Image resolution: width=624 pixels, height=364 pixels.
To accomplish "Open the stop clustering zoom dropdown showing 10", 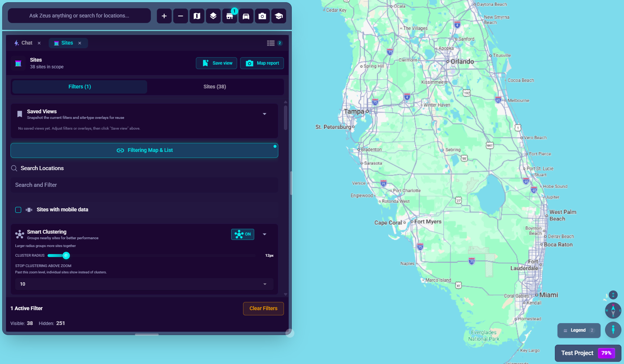I will [144, 284].
